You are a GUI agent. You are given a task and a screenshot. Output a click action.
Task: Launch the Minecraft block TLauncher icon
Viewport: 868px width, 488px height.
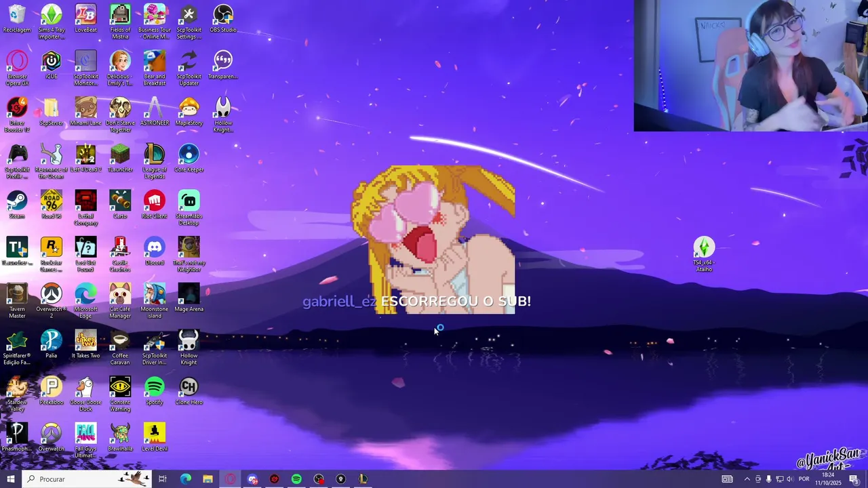click(x=120, y=159)
